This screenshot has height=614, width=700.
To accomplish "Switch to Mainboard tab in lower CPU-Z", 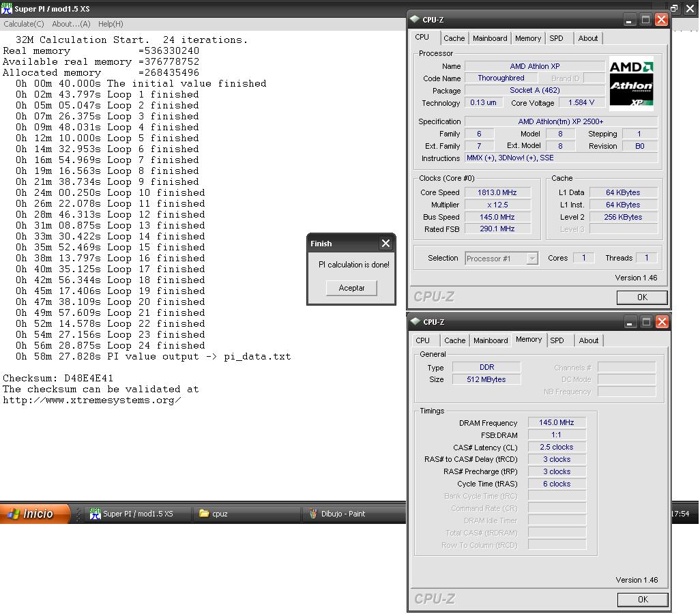I will 491,340.
